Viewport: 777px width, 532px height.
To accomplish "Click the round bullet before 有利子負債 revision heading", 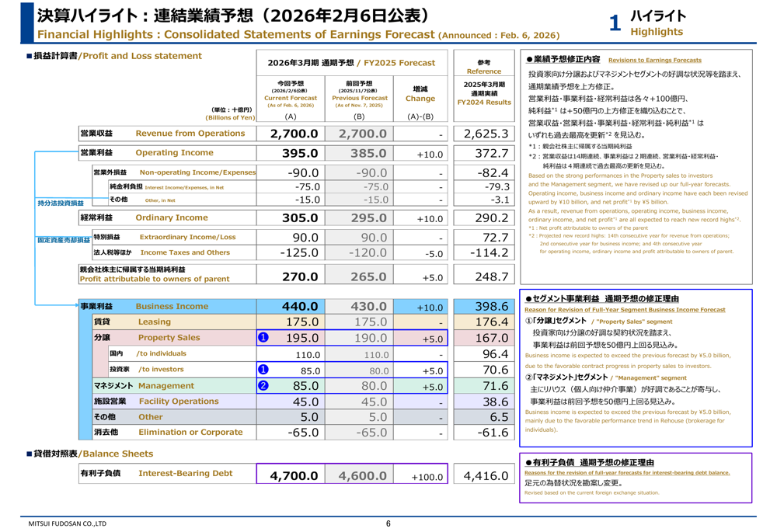I will (x=529, y=463).
